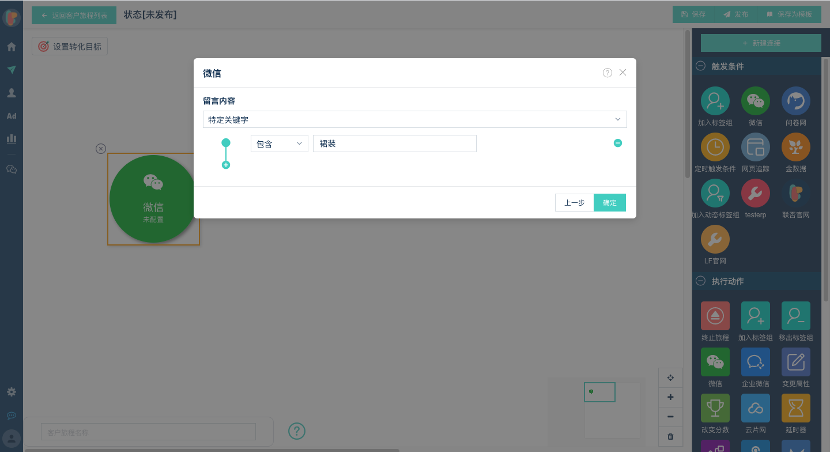Pick the 加入标签组 action icon
The width and height of the screenshot is (830, 452).
point(755,315)
